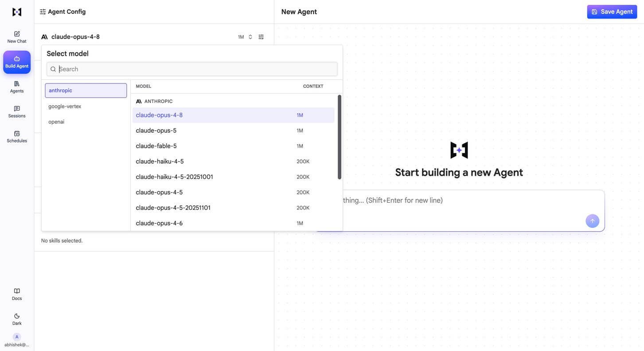Toggle Dark mode in the sidebar
The width and height of the screenshot is (644, 351).
17,319
